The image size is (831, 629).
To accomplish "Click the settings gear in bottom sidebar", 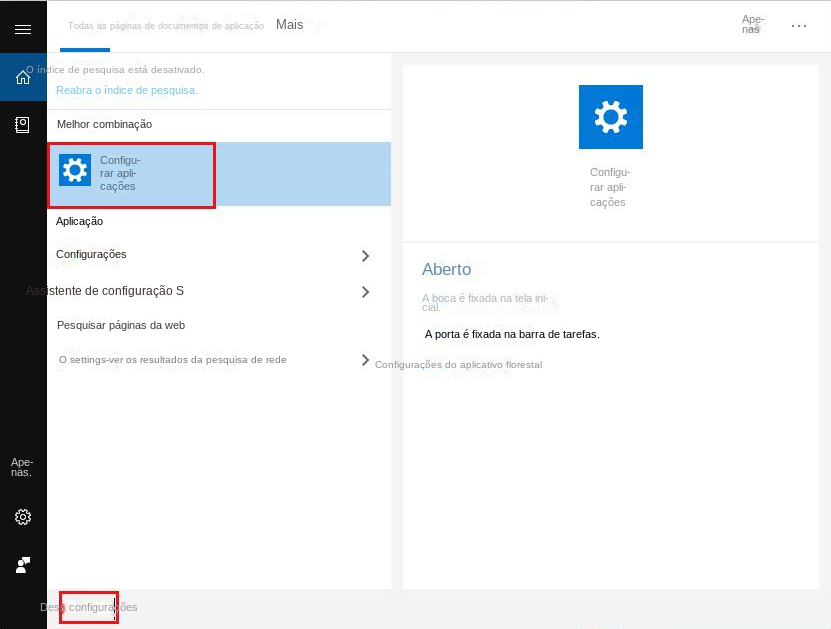I will click(x=22, y=517).
